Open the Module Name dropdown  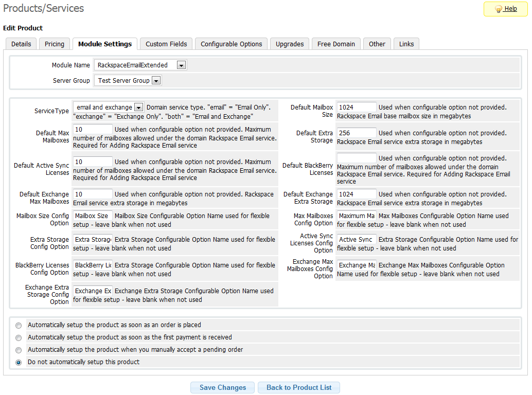(181, 65)
